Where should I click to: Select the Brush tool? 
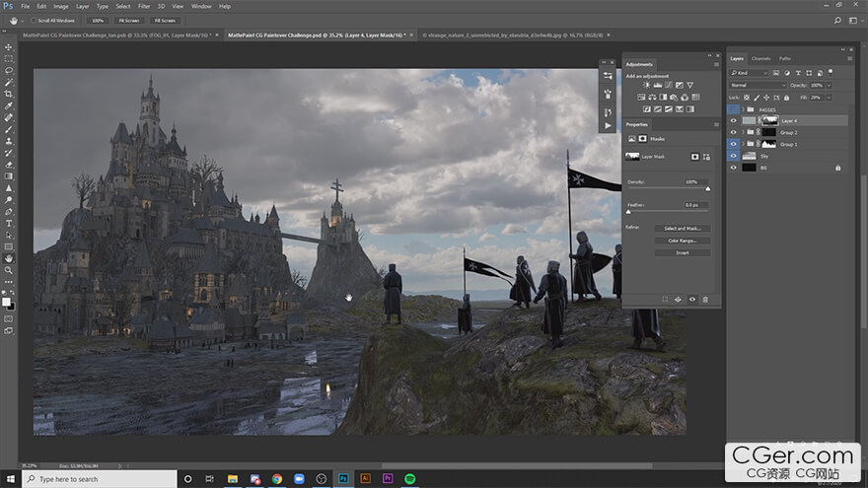click(x=8, y=129)
